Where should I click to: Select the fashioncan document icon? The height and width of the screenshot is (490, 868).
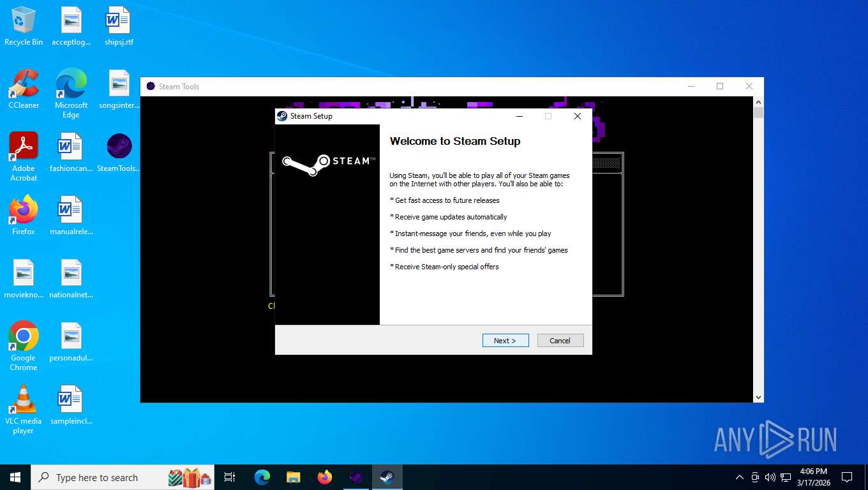click(x=71, y=152)
